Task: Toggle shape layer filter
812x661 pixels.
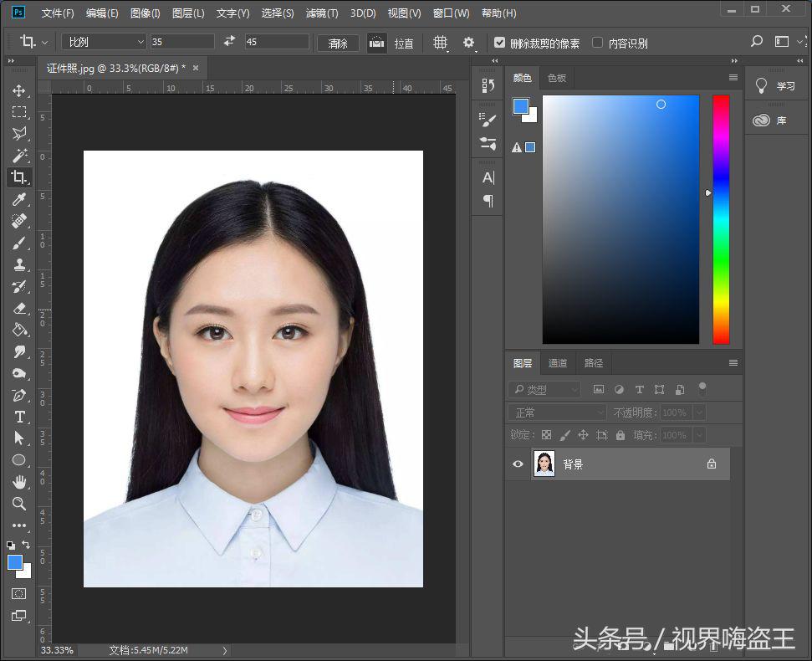Action: (659, 389)
